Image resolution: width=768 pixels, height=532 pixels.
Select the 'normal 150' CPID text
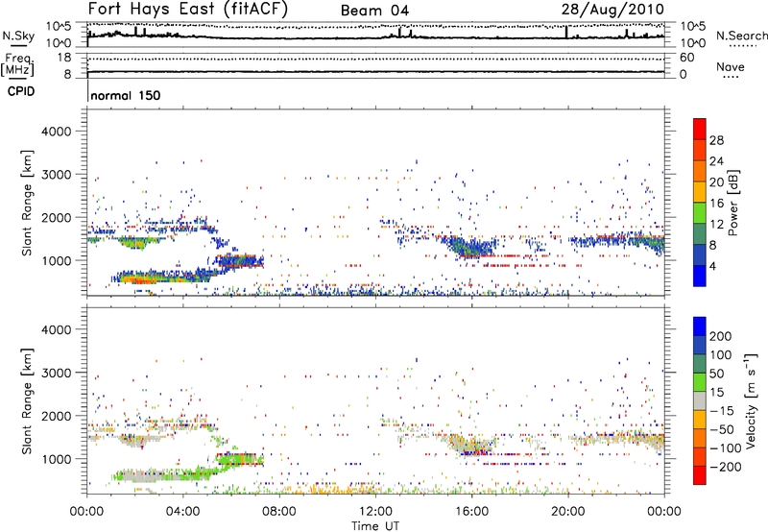(x=126, y=95)
